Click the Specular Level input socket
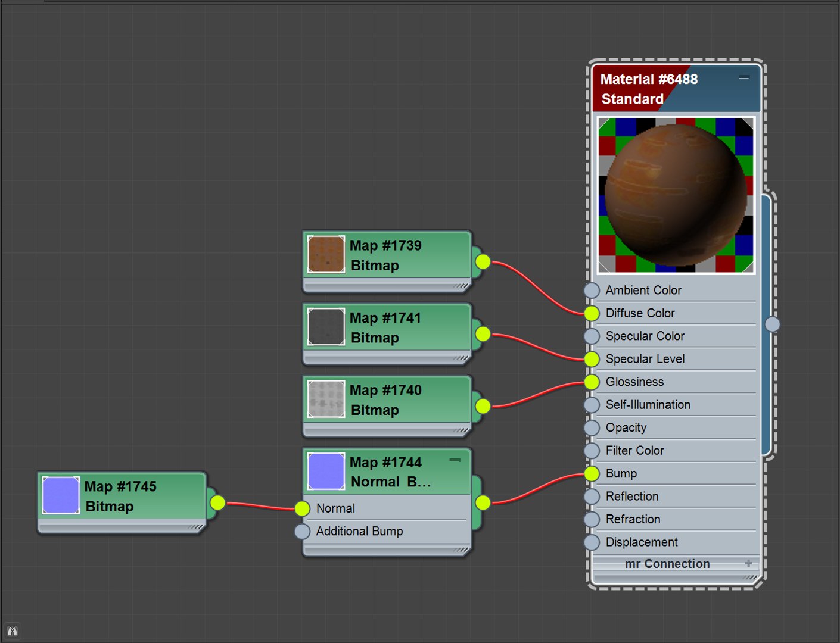 [592, 359]
